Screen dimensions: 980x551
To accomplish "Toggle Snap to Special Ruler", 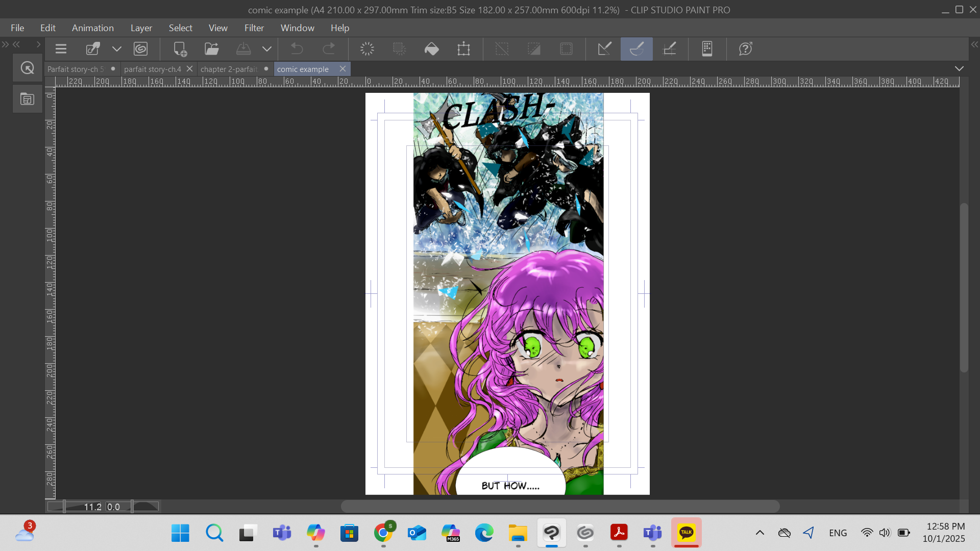I will 636,49.
